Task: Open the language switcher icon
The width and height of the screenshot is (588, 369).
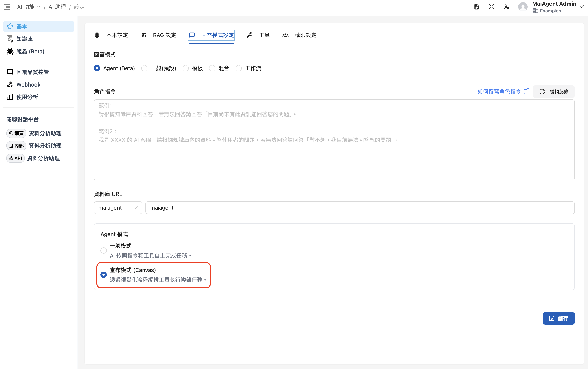Action: coord(506,7)
